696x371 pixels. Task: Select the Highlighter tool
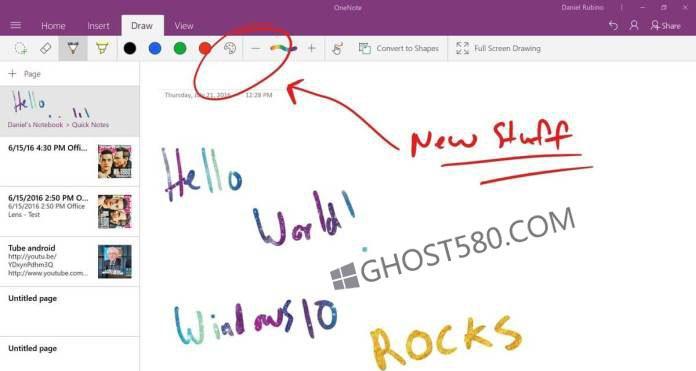tap(102, 48)
